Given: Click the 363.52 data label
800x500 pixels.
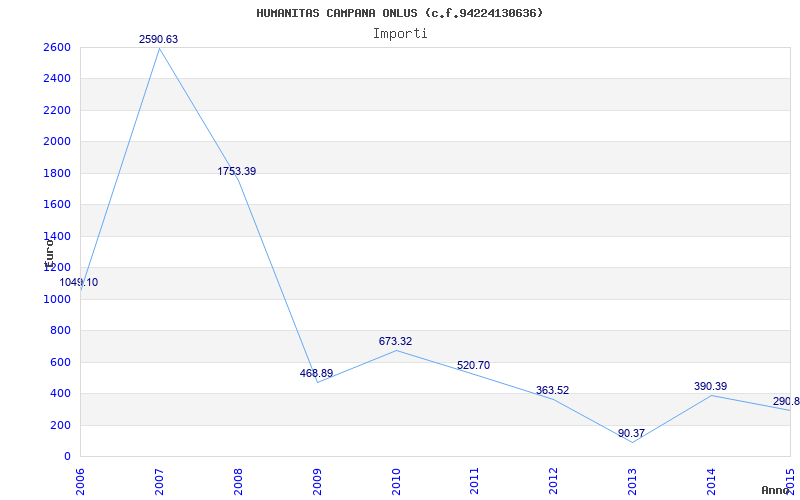Looking at the screenshot, I should [x=553, y=390].
